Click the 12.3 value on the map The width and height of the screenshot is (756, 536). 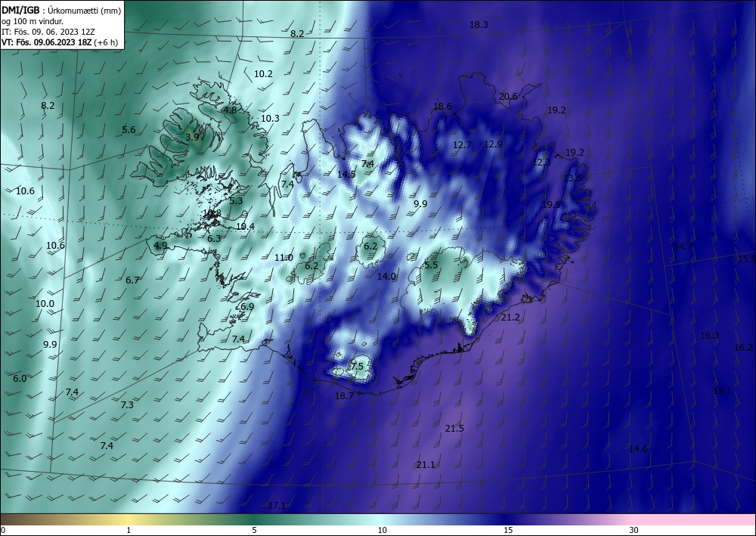tap(541, 163)
